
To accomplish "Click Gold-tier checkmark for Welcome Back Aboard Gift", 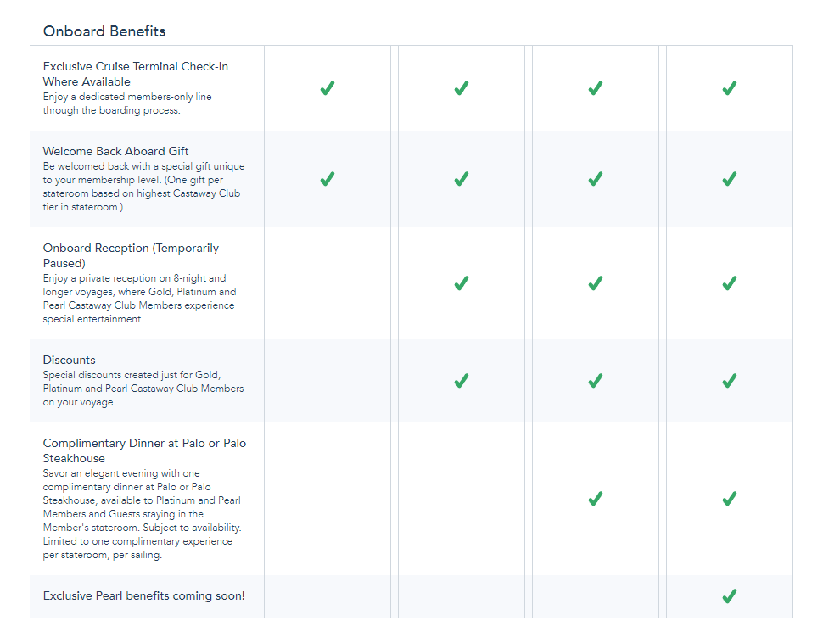I will (x=462, y=179).
